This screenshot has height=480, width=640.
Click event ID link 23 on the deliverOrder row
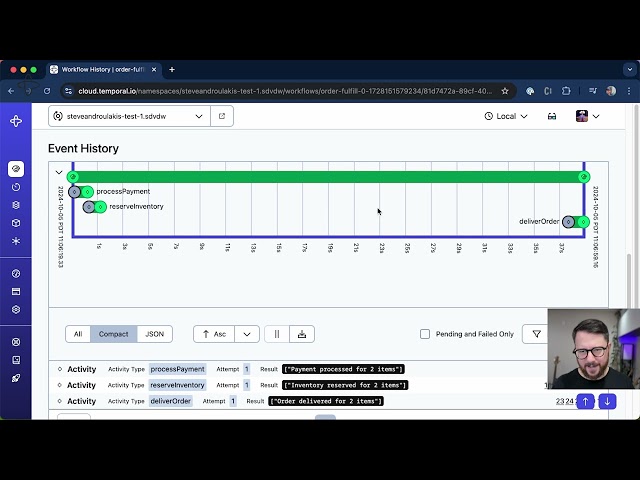click(x=560, y=402)
